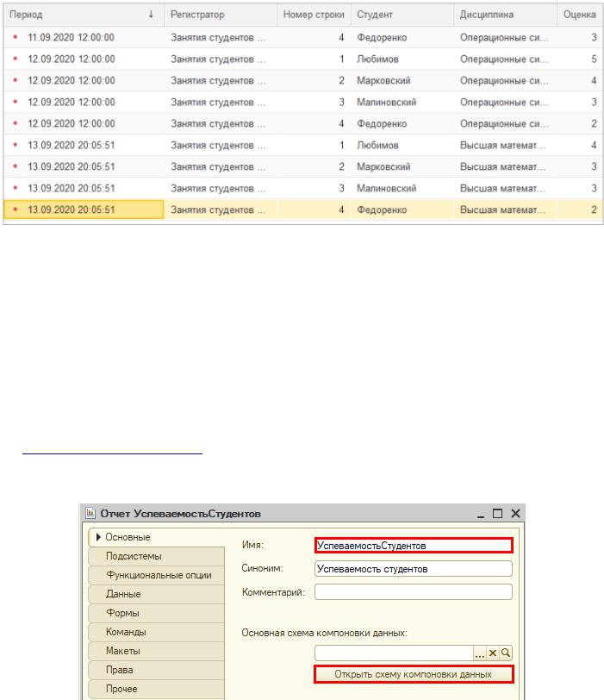Click the Имя field with УспеваемостьСтудентов
This screenshot has width=604, height=700.
pyautogui.click(x=414, y=546)
